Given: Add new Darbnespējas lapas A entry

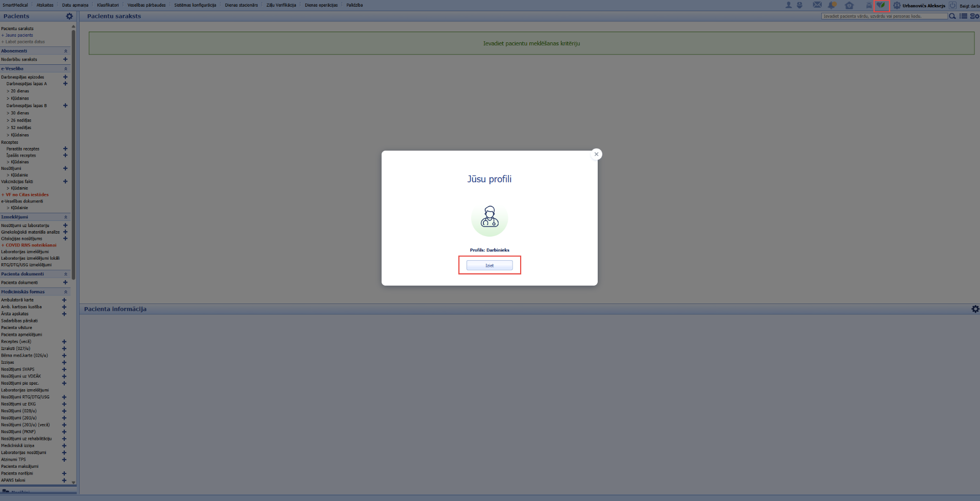Looking at the screenshot, I should (x=65, y=84).
